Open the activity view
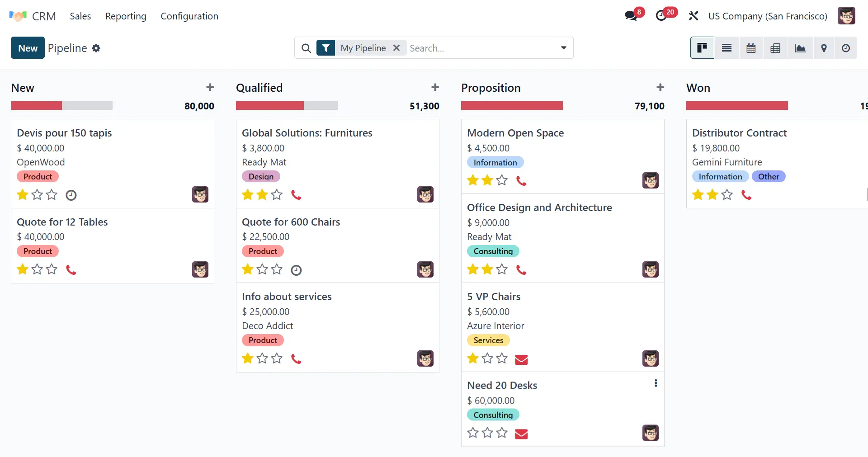This screenshot has width=868, height=457. click(846, 48)
